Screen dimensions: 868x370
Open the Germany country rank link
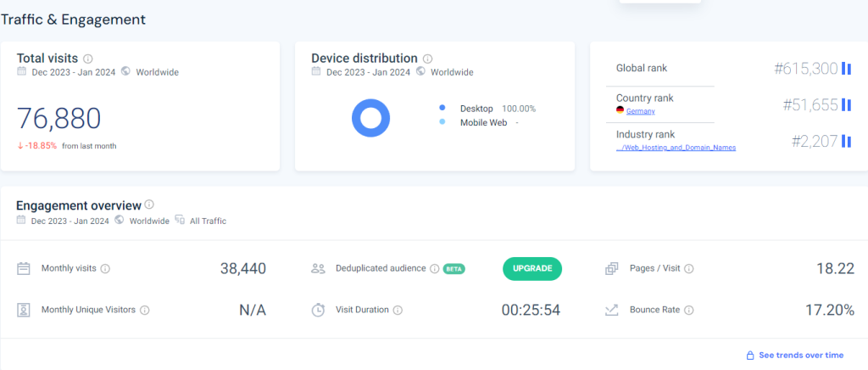pyautogui.click(x=640, y=111)
